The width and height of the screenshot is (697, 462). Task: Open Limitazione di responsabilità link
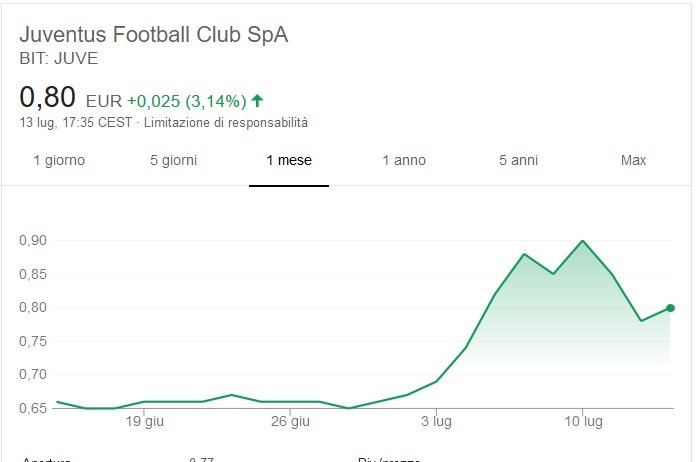click(x=226, y=122)
